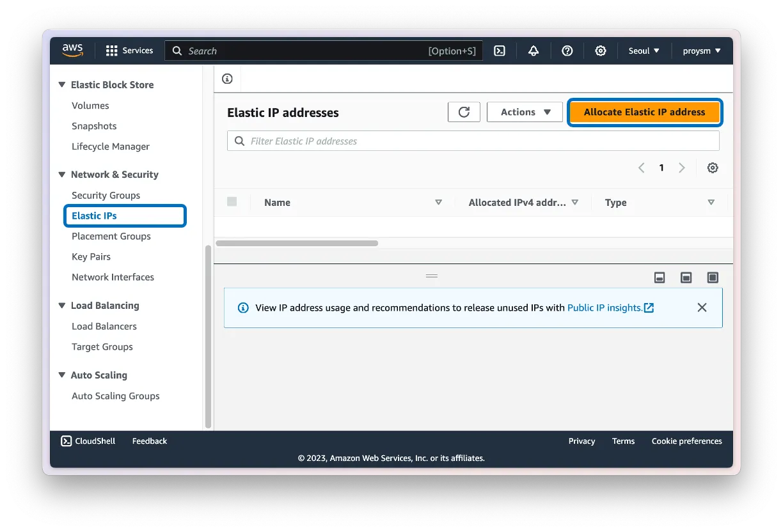Open CloudShell from the top bar icon
The image size is (783, 532).
(x=500, y=51)
